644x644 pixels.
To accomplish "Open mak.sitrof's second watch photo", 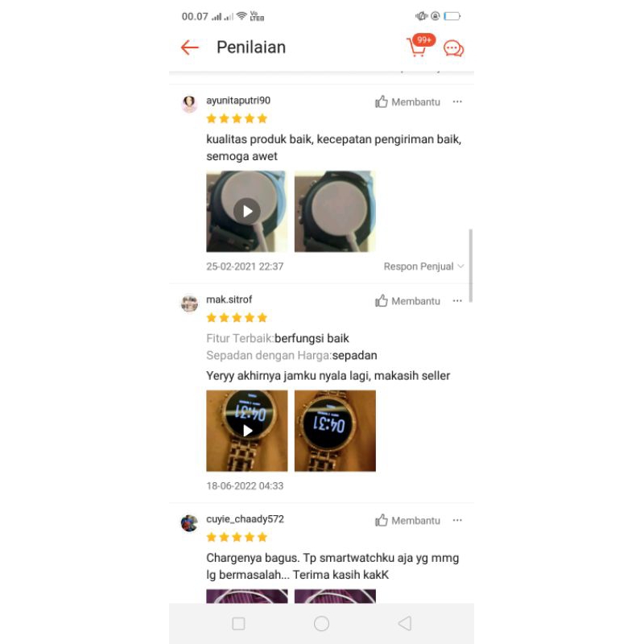I will click(335, 431).
